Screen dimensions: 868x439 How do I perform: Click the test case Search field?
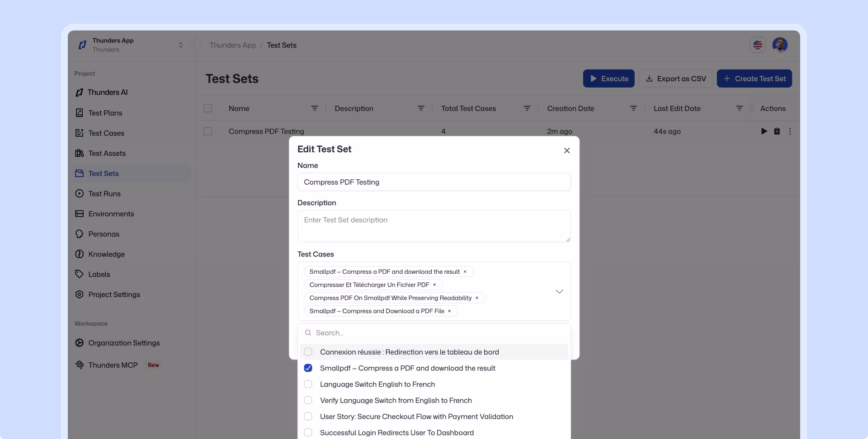(x=434, y=333)
